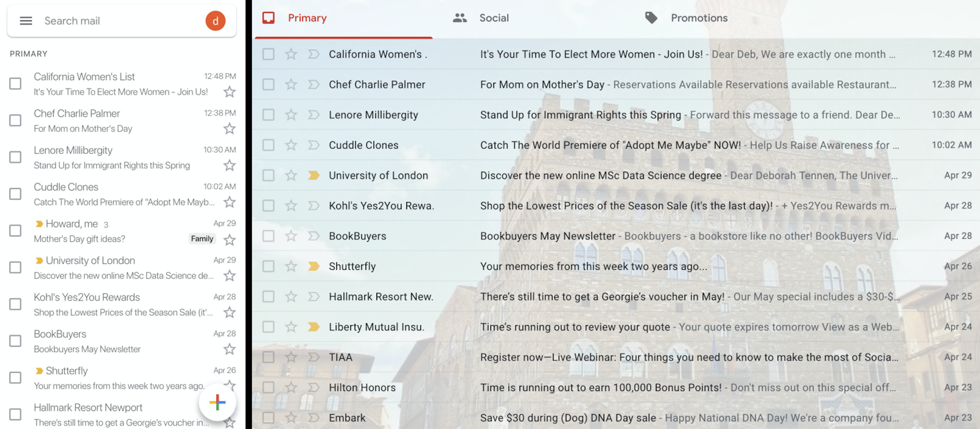Mark BookBuyers row as important in right inbox
This screenshot has height=429, width=980.
(313, 236)
